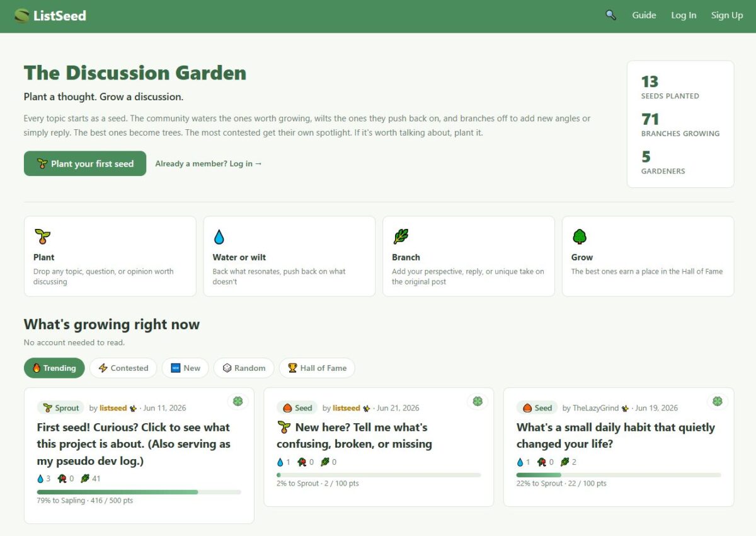Click the clover icon on the New here card
Screen dimensions: 756x536
[x=477, y=401]
